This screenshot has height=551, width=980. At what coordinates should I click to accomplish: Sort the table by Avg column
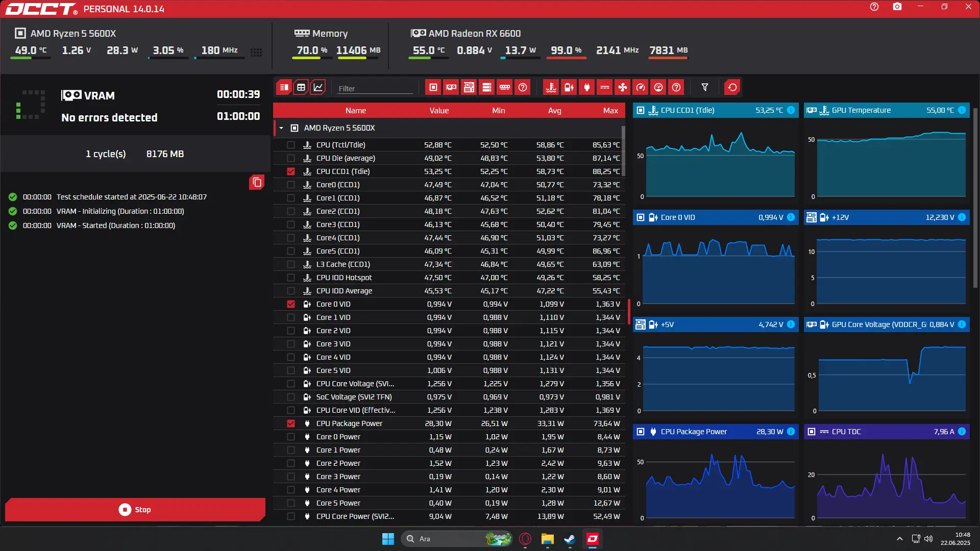pyautogui.click(x=555, y=111)
